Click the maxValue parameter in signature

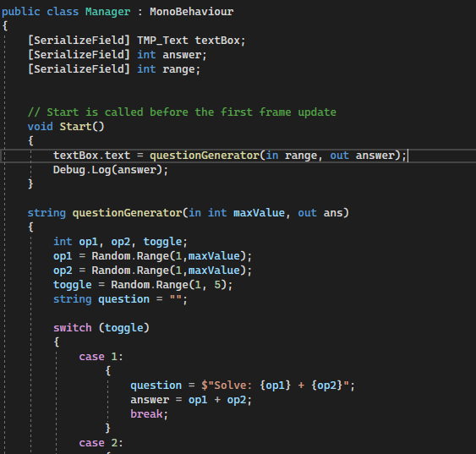[259, 213]
